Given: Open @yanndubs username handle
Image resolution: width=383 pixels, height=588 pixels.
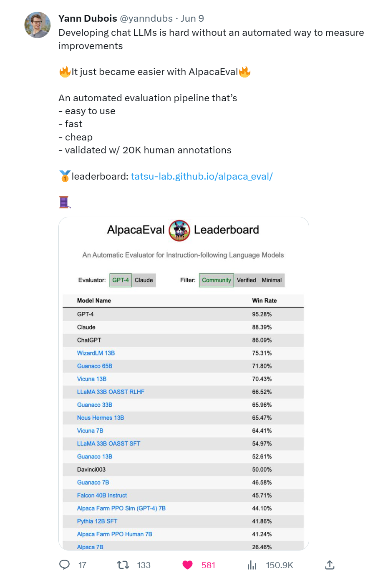Looking at the screenshot, I should tap(147, 18).
